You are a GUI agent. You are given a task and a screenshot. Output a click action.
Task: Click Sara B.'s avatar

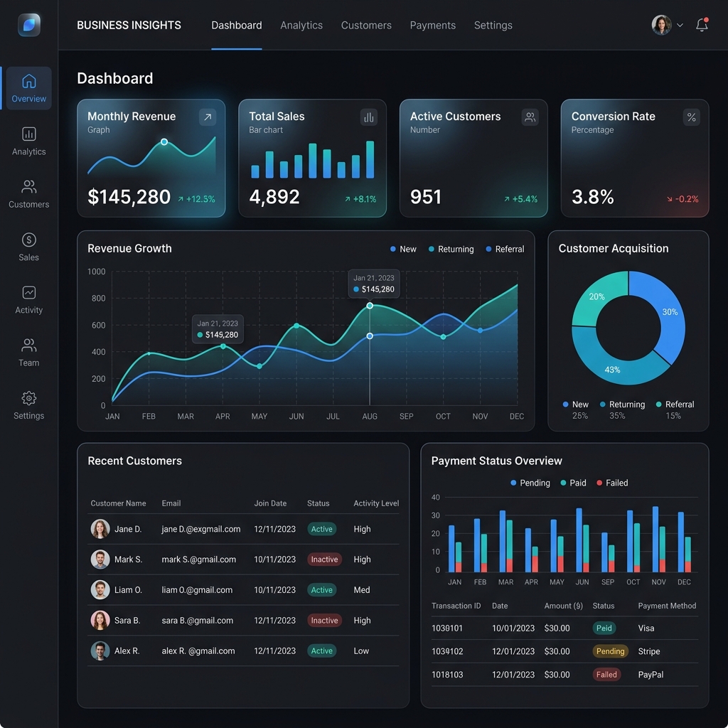click(x=100, y=620)
